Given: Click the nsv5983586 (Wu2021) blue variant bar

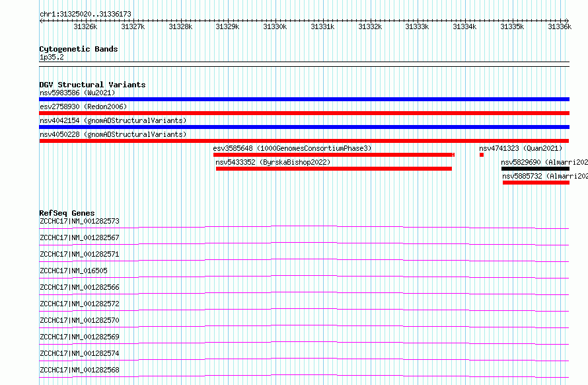Looking at the screenshot, I should (304, 99).
